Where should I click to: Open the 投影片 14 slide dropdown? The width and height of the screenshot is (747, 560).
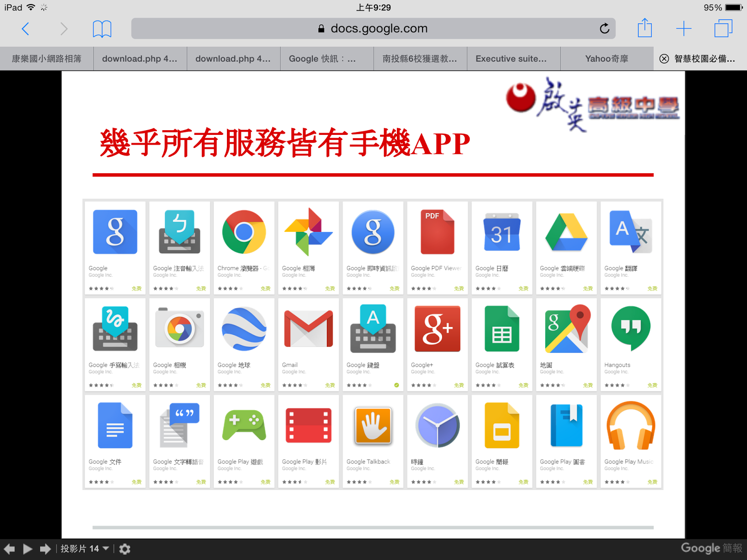tap(85, 549)
